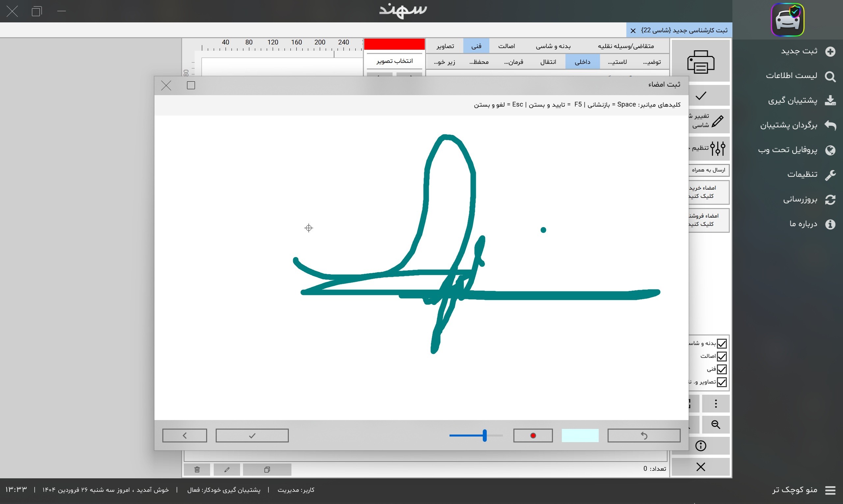Click the info circle icon button
843x504 pixels.
point(700,446)
